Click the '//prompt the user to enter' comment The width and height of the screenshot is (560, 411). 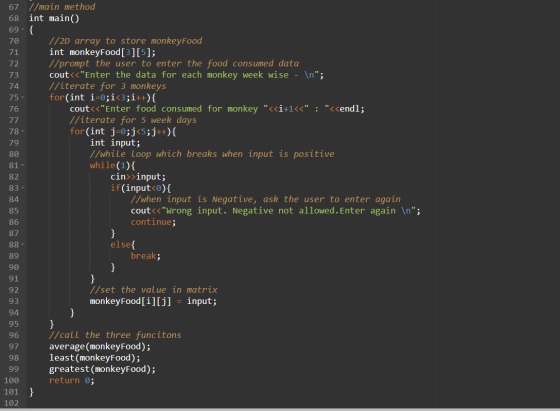tap(174, 64)
